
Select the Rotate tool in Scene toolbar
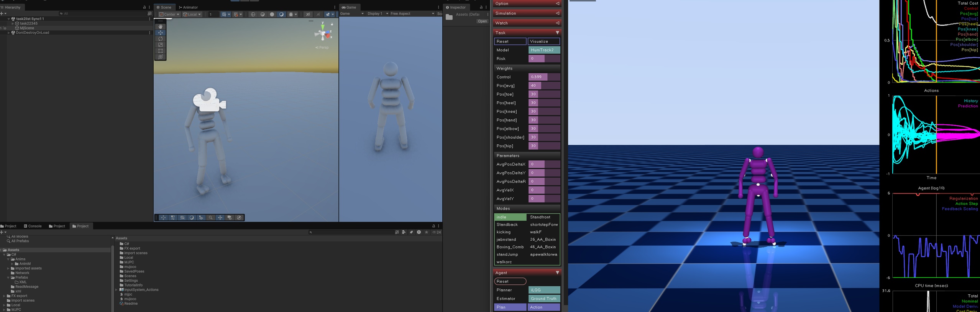point(160,39)
